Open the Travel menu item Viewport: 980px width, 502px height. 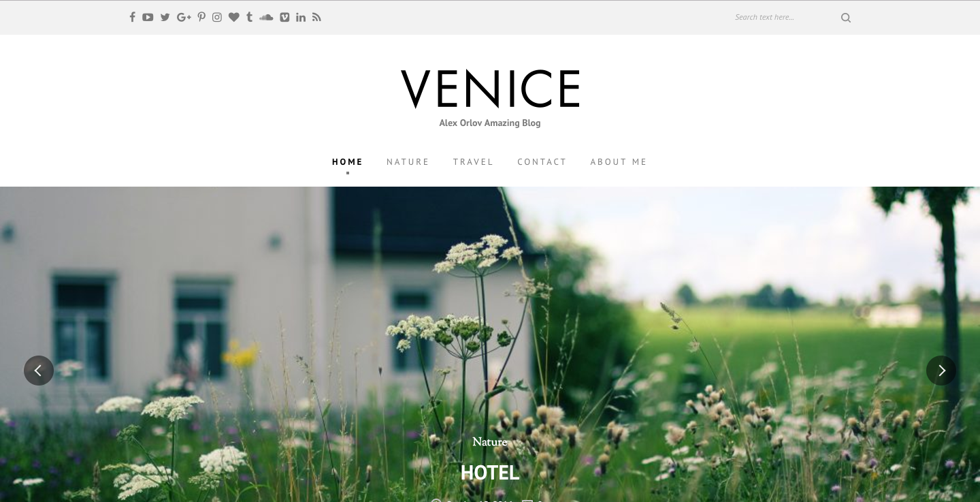point(473,162)
